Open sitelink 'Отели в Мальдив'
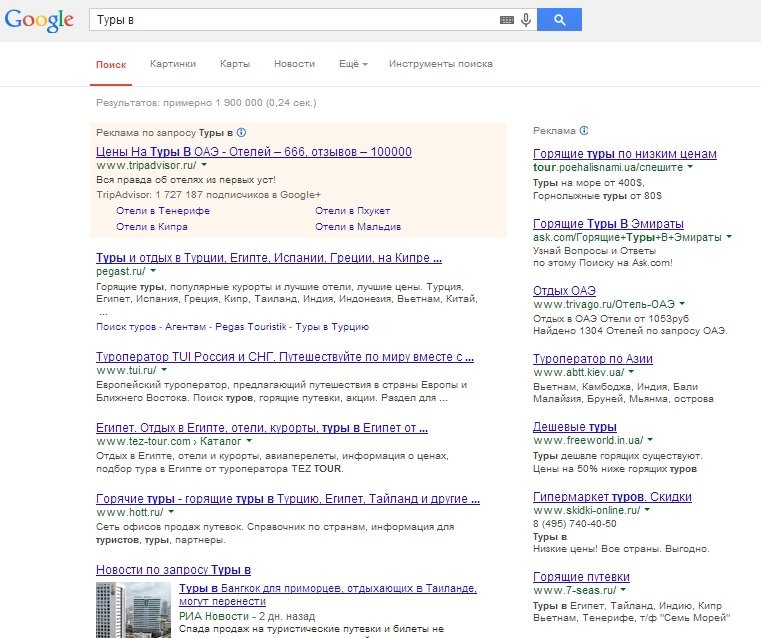Viewport: 761px width, 638px height. [358, 227]
